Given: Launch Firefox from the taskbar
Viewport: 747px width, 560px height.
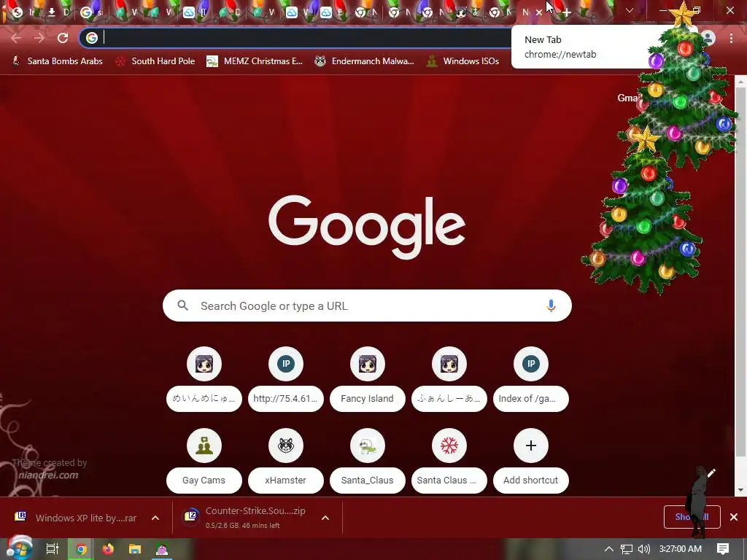Looking at the screenshot, I should 108,549.
